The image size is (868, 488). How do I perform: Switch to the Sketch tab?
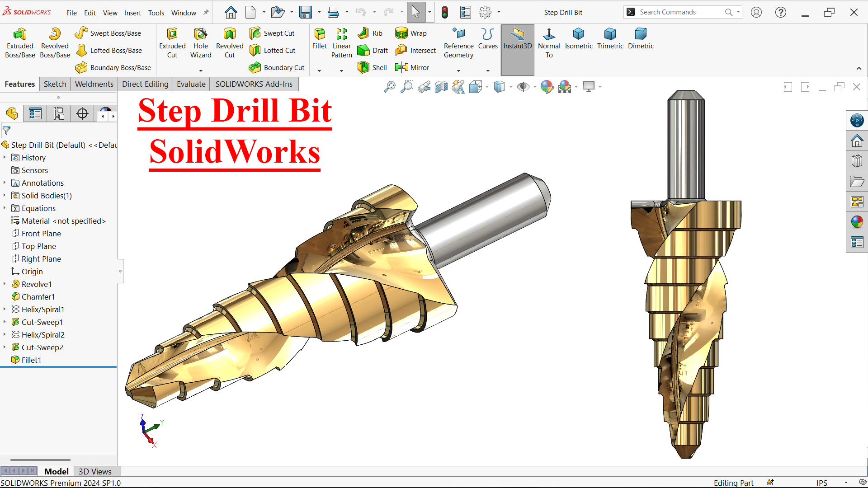[55, 84]
